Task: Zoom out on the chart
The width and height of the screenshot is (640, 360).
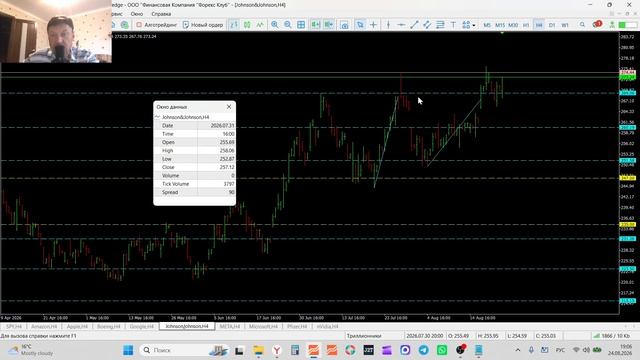Action: (x=288, y=25)
